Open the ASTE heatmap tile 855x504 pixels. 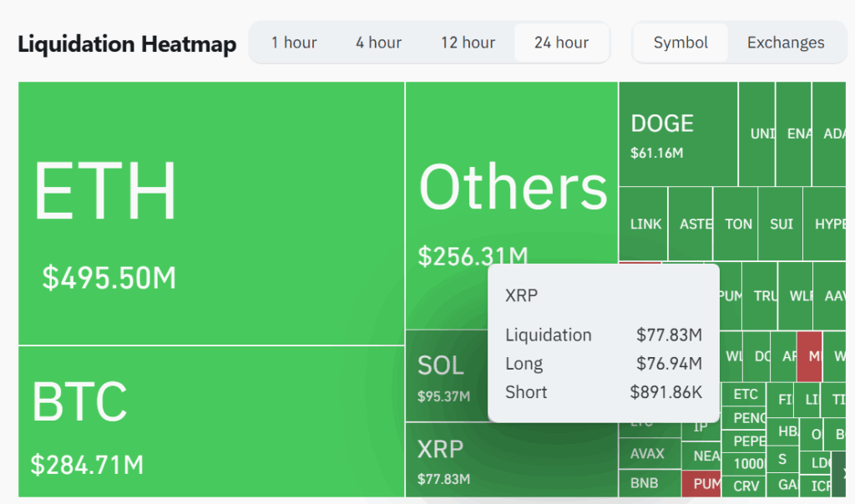point(691,224)
